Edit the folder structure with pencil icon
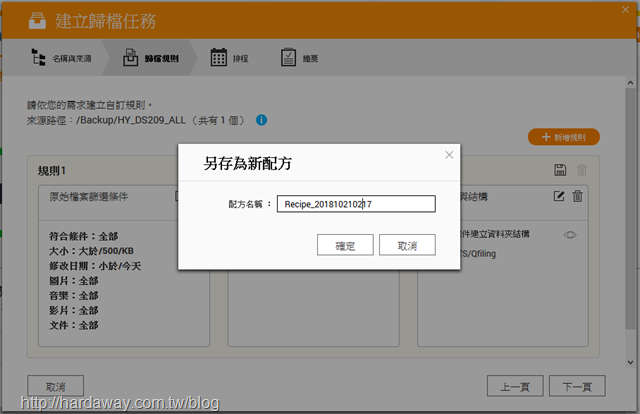Screen dimensions: 640x414 [x=559, y=196]
